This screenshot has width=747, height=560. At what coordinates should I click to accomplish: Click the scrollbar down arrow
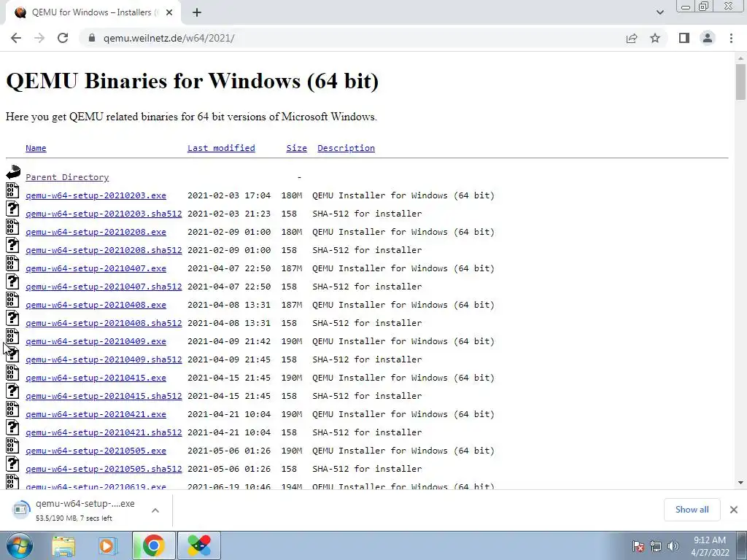[740, 483]
